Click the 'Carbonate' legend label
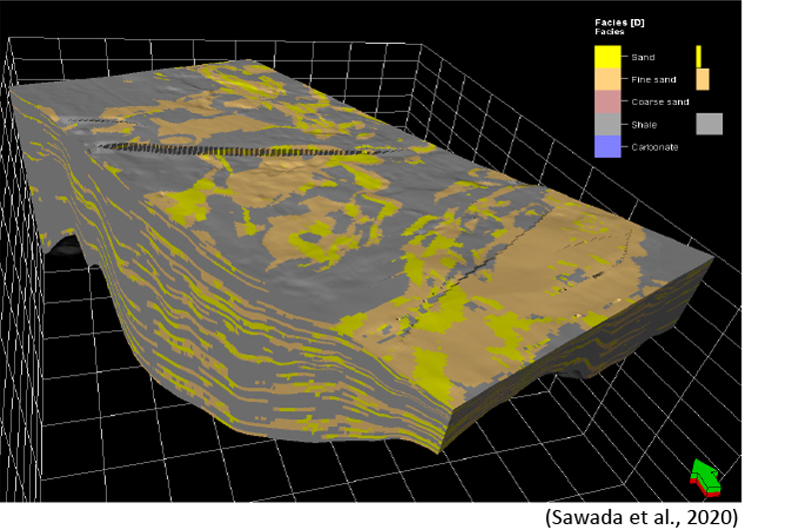This screenshot has width=799, height=532. [x=655, y=147]
